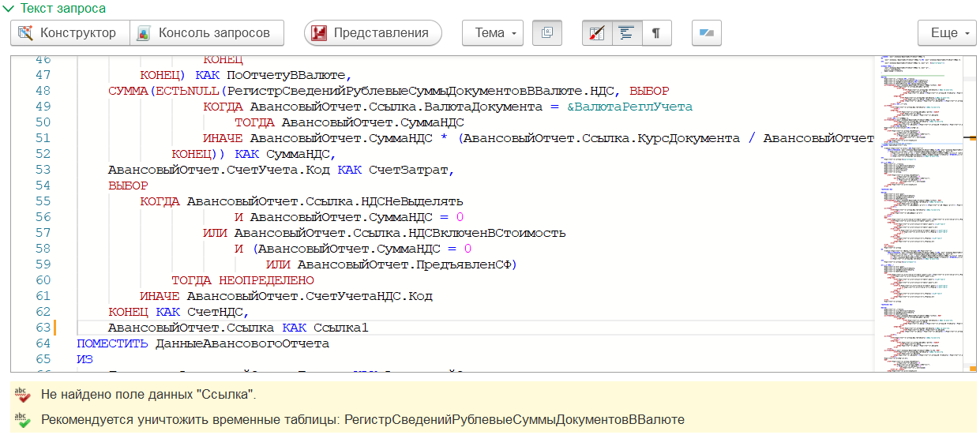The image size is (980, 435).
Task: Click the Конструктор button's icon
Action: [26, 33]
